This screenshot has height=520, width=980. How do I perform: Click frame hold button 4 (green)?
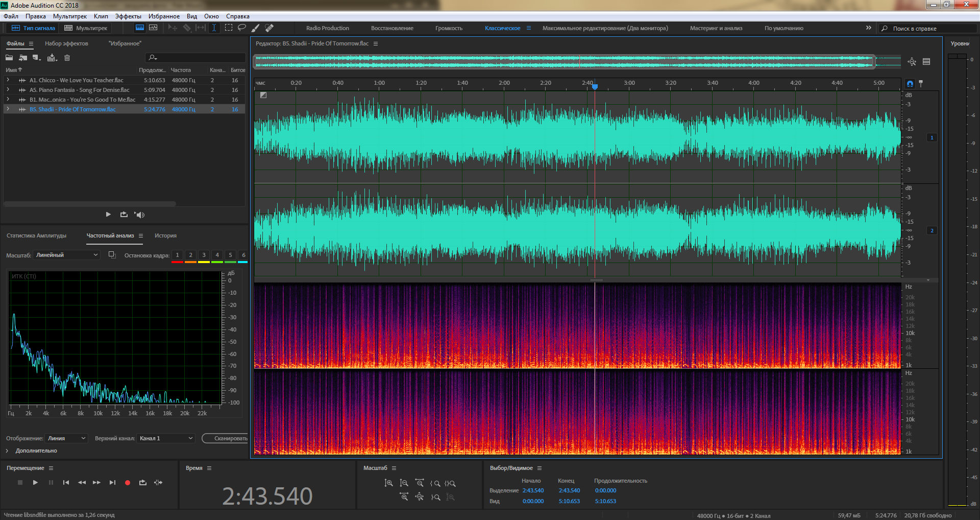point(217,255)
